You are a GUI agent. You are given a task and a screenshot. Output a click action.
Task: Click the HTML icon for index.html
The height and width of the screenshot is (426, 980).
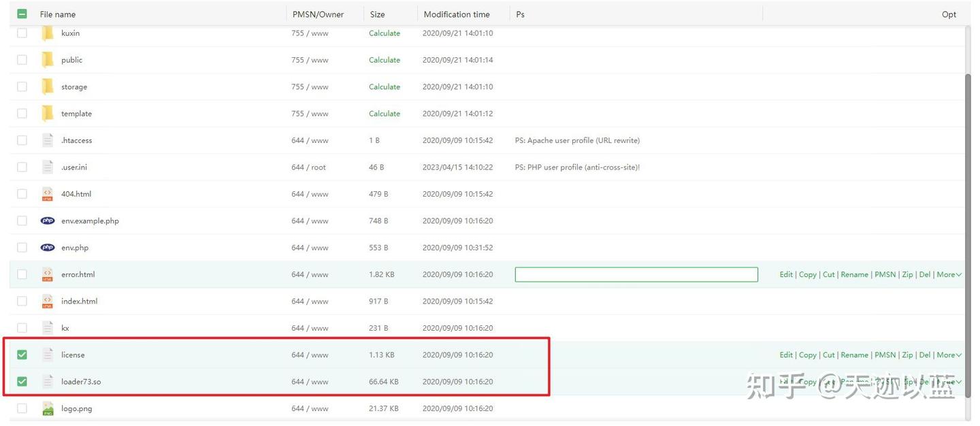tap(47, 301)
